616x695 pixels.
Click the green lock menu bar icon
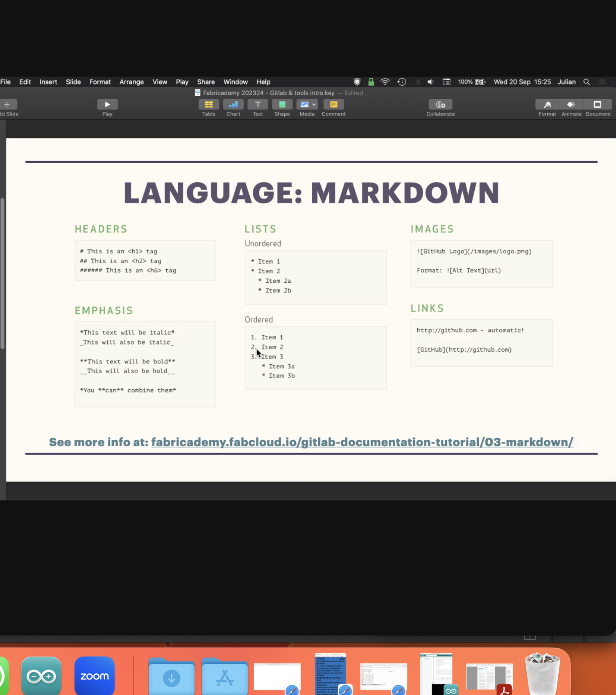pos(371,82)
